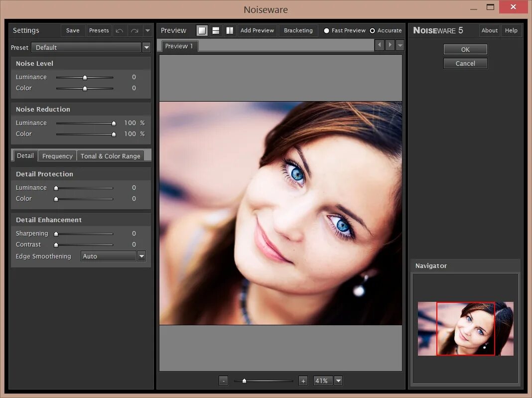The height and width of the screenshot is (398, 532).
Task: Open the 41% zoom level dropdown
Action: [338, 381]
